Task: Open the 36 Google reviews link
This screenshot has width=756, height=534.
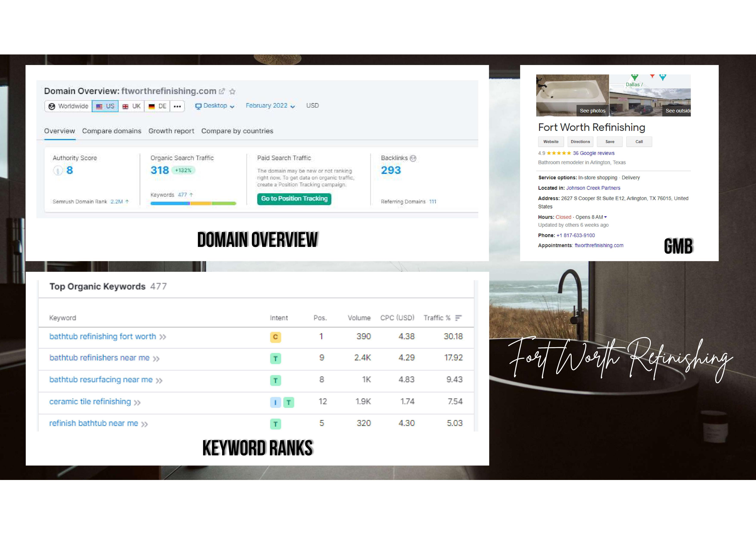Action: click(x=593, y=153)
